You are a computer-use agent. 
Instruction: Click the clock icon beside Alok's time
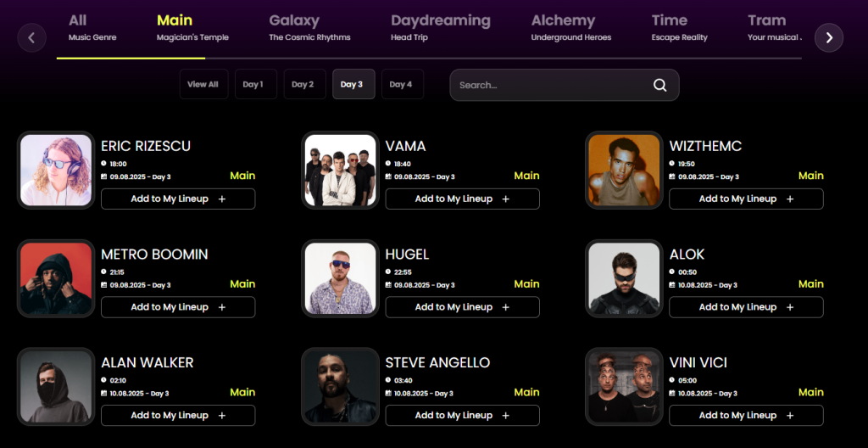pyautogui.click(x=672, y=272)
